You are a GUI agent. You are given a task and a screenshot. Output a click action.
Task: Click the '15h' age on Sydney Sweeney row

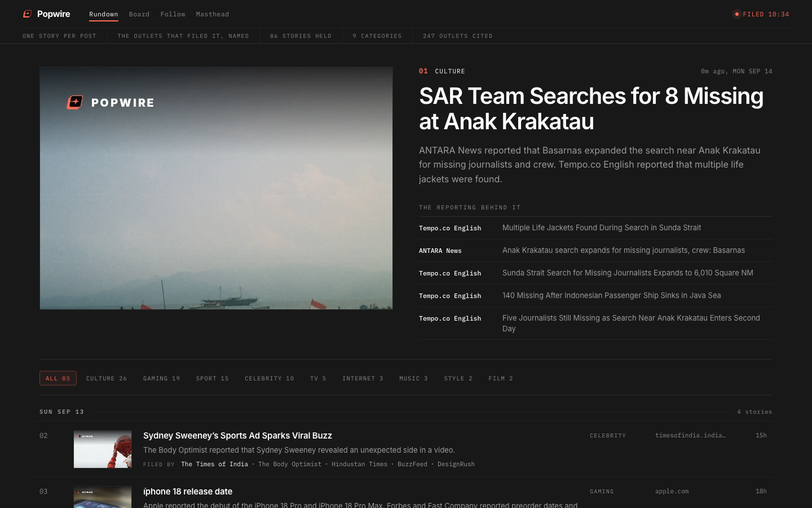coord(761,435)
